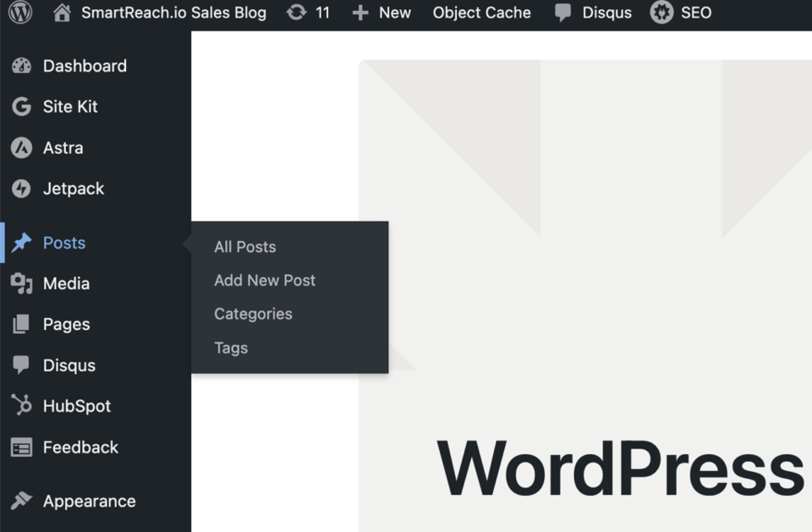Go to Site Kit in the sidebar

click(x=70, y=107)
